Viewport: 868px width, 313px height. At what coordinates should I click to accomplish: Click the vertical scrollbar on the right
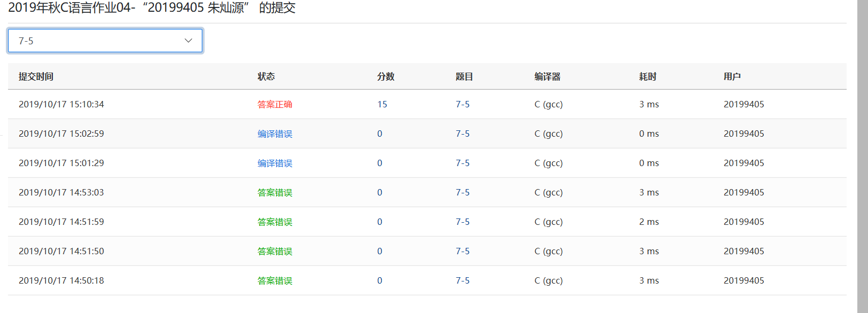pos(863,156)
